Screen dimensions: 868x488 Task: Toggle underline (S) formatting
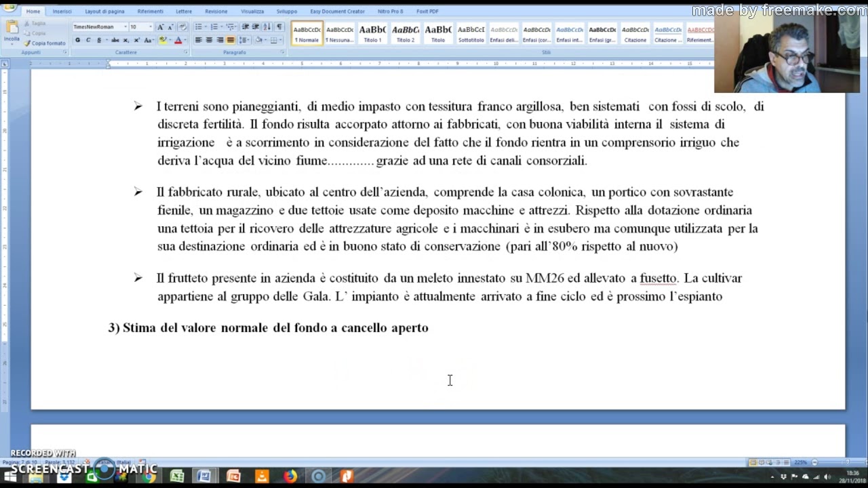tap(100, 41)
